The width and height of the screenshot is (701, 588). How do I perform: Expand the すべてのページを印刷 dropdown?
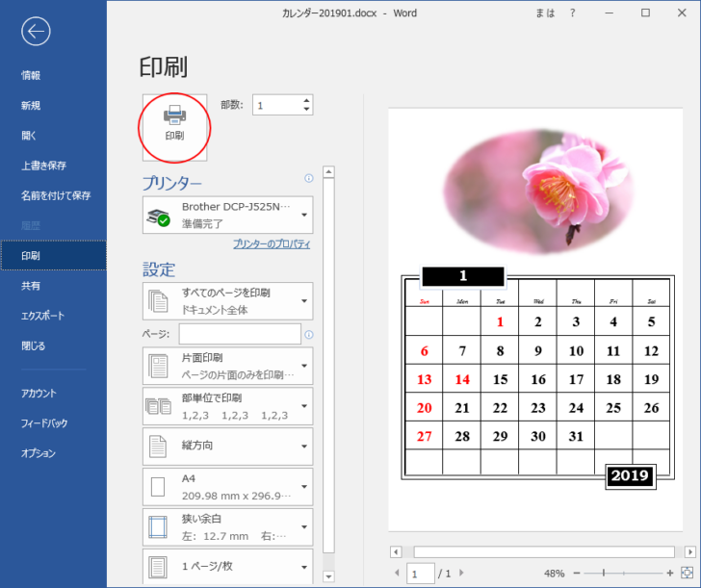coord(227,300)
